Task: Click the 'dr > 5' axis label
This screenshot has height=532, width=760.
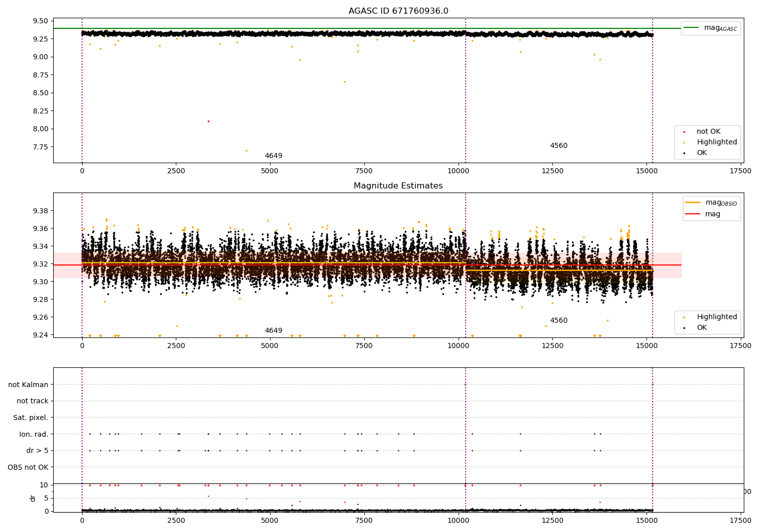Action: pos(37,451)
